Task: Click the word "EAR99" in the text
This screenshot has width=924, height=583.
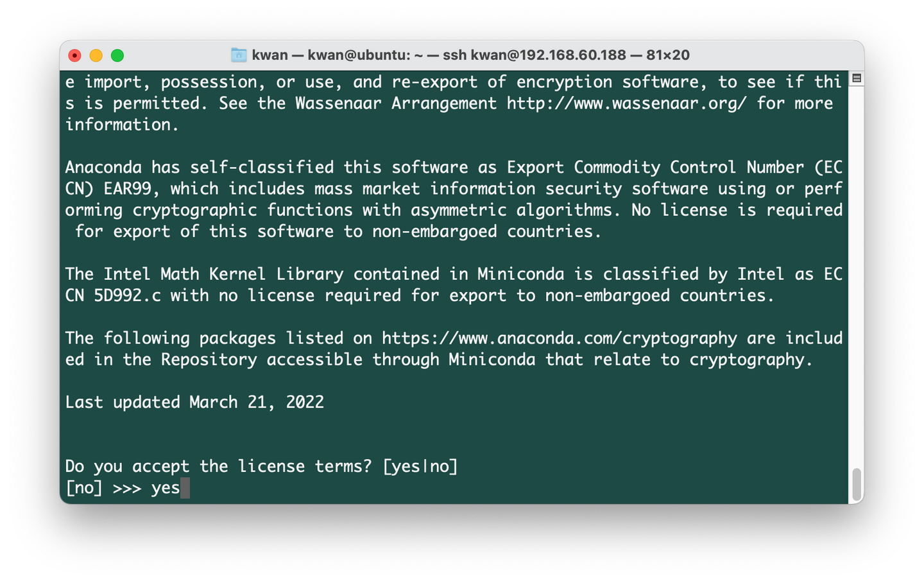Action: click(x=132, y=189)
